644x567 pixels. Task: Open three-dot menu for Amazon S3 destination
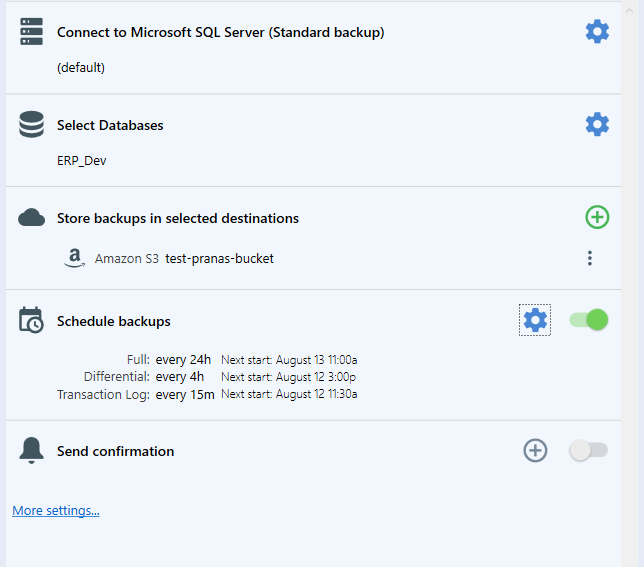590,258
